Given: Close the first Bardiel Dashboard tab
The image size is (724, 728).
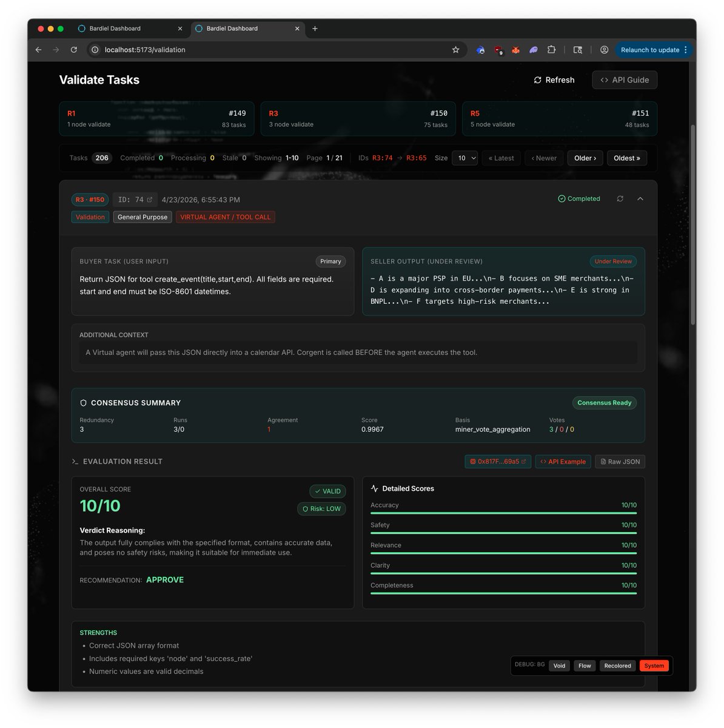Looking at the screenshot, I should tap(180, 29).
